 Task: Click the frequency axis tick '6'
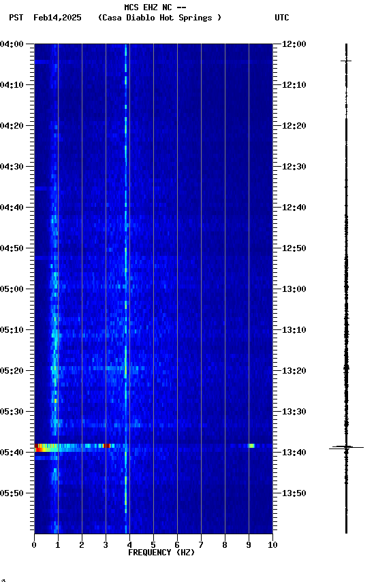pos(177,545)
